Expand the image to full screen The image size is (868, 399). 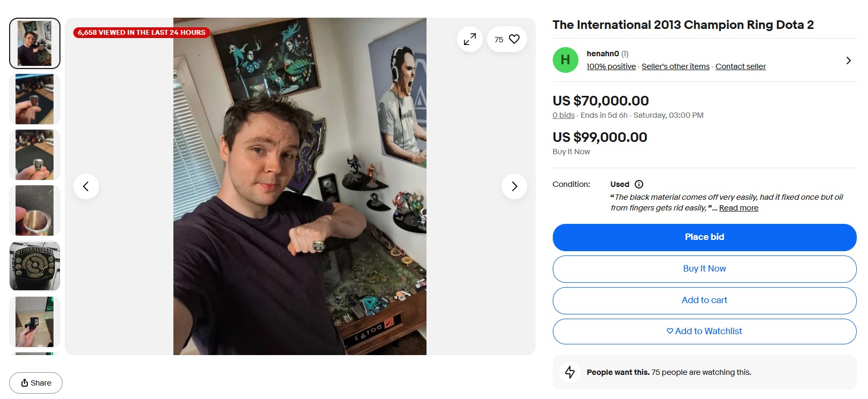[x=470, y=39]
